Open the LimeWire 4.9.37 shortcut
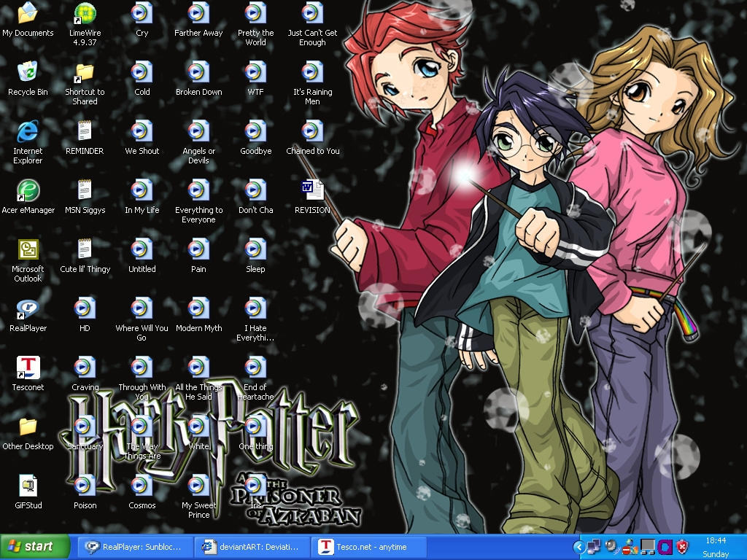Image resolution: width=747 pixels, height=560 pixels. [85, 13]
